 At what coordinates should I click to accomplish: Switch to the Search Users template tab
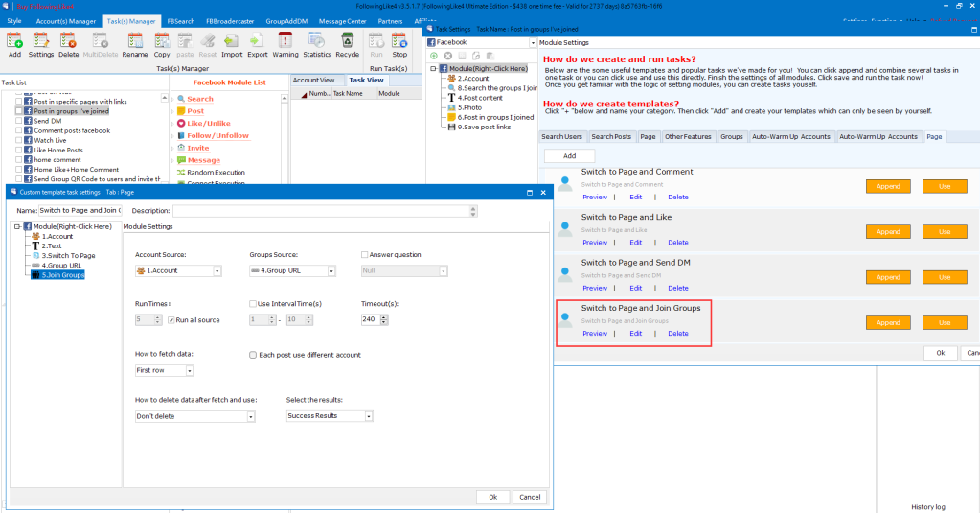561,136
